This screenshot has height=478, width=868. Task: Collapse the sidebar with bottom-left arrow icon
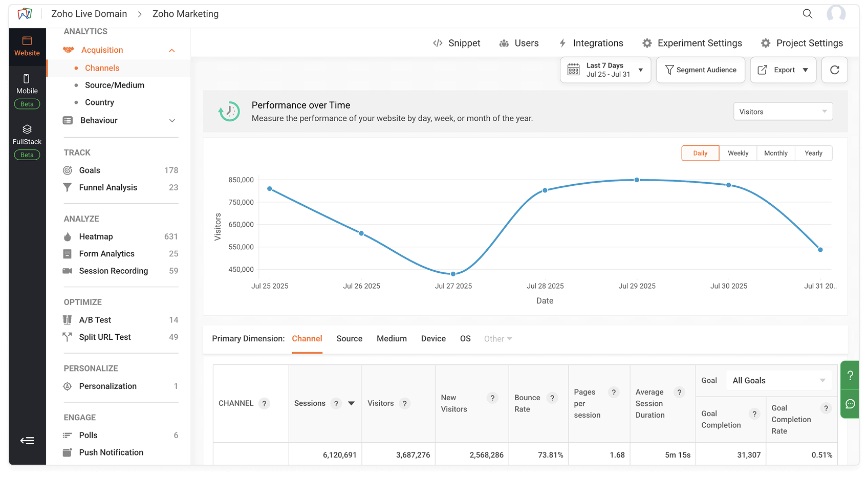coord(27,441)
